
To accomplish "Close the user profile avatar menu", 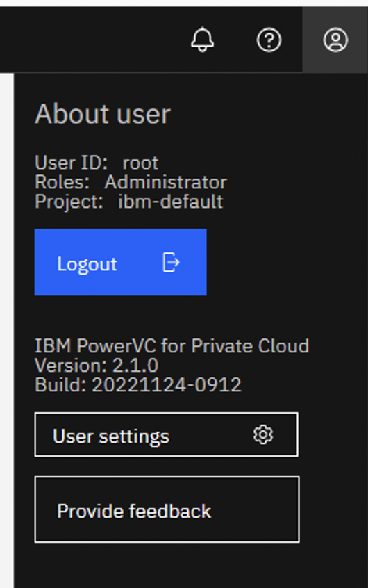I will [x=335, y=40].
